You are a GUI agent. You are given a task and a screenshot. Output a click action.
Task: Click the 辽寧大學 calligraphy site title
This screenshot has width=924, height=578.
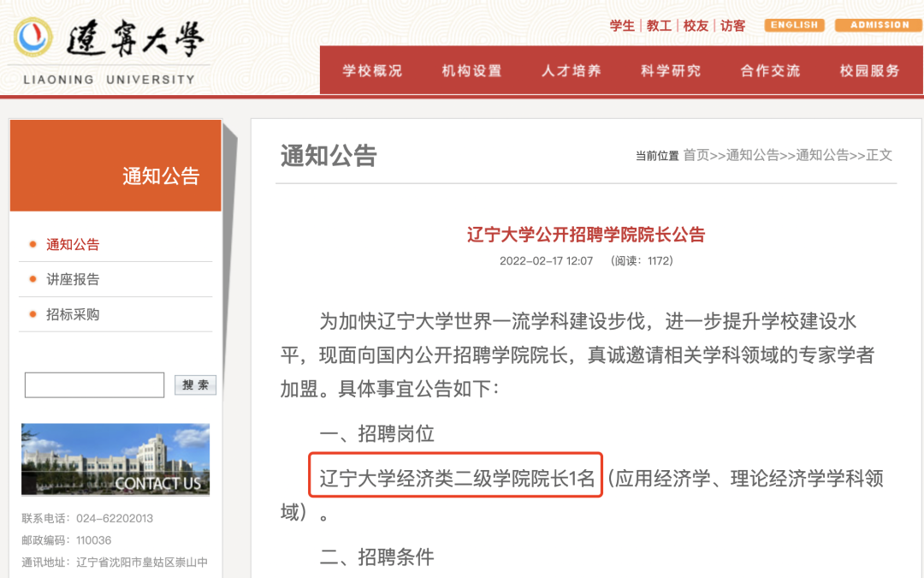coord(135,39)
